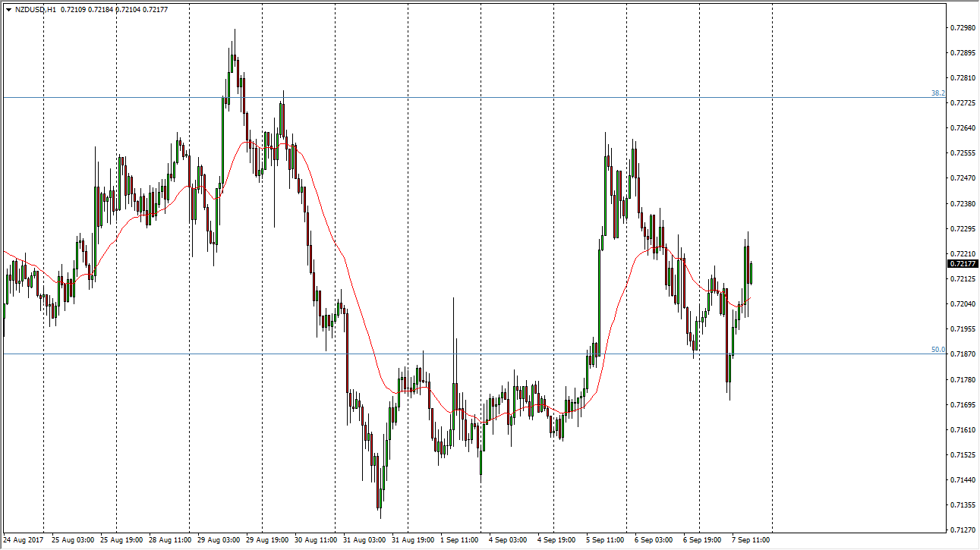Click the 28 Aug 11:00 time label
Screen dimensions: 980x550
tap(169, 540)
